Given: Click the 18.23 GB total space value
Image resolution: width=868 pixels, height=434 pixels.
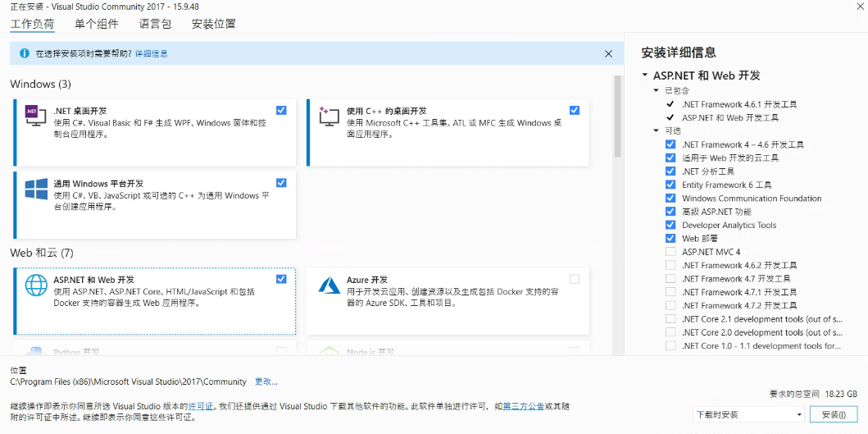Looking at the screenshot, I should point(841,394).
